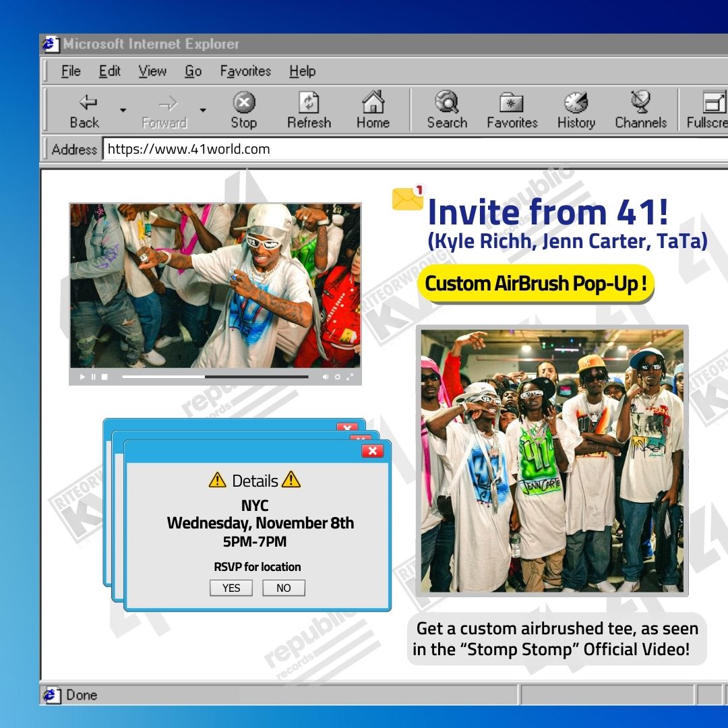Image resolution: width=728 pixels, height=728 pixels.
Task: Seek along the video progress bar
Action: [215, 377]
